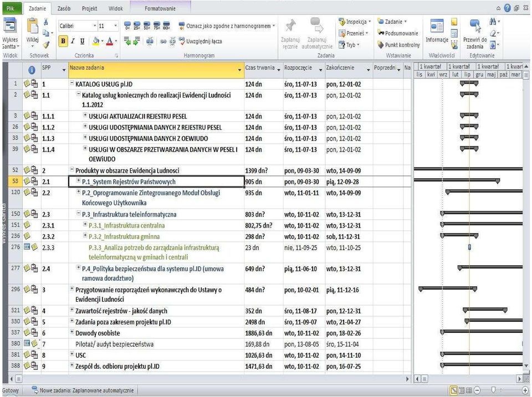This screenshot has height=397, width=532.
Task: Click the eraser clear icon
Action: coord(493,33)
